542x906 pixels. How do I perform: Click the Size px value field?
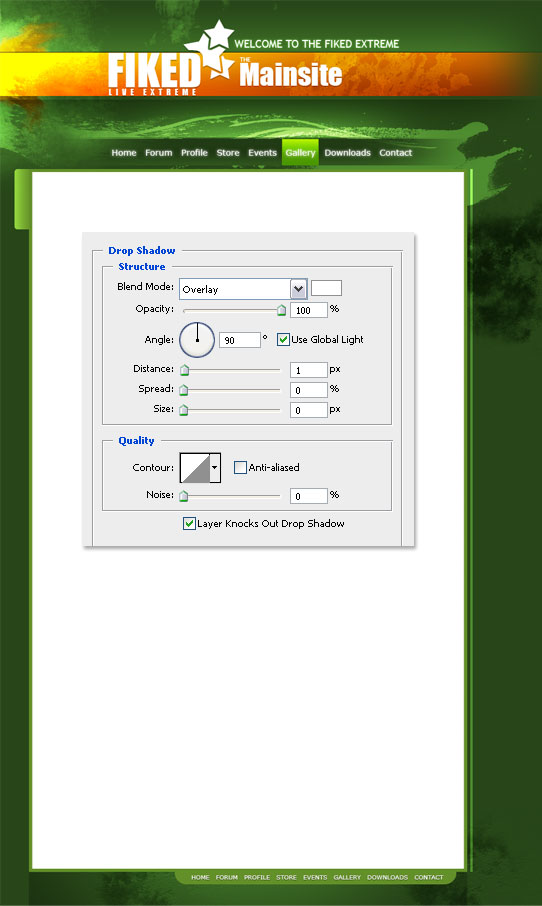[309, 410]
